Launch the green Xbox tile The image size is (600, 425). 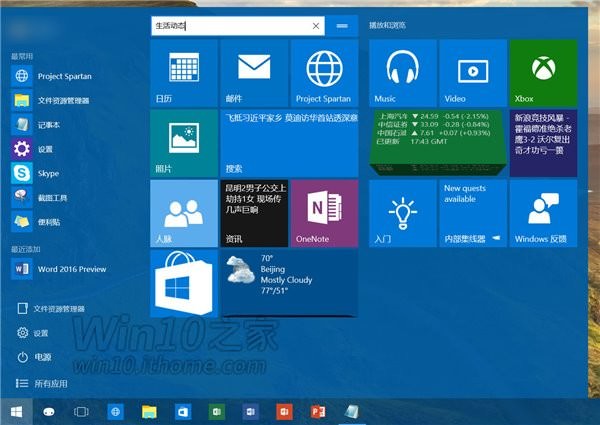[x=543, y=73]
